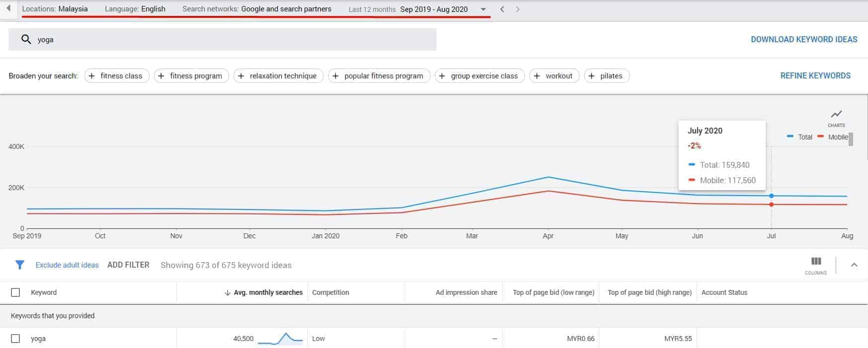Add the workout suggestion chip
The height and width of the screenshot is (348, 868).
pos(554,76)
